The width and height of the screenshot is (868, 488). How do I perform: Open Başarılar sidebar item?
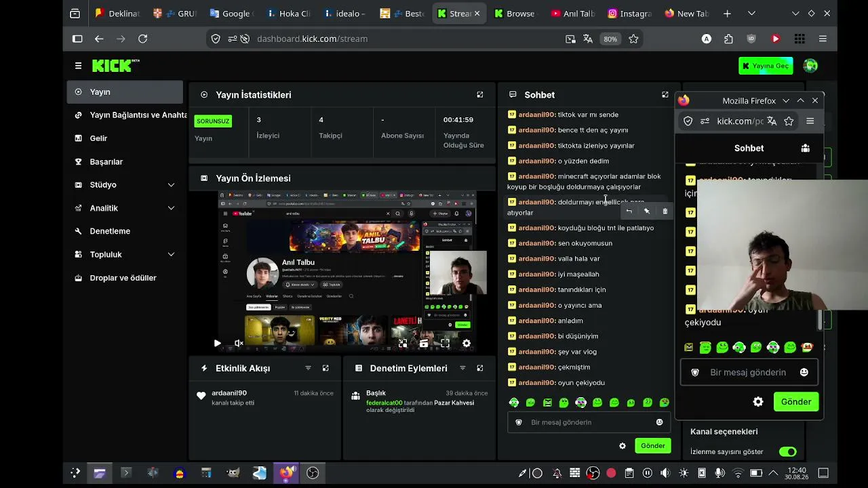click(125, 162)
